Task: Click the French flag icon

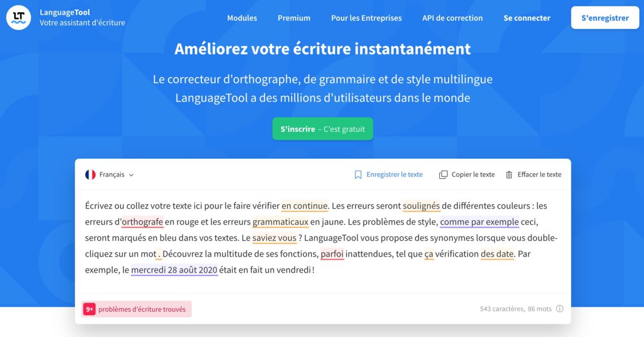Action: click(90, 175)
